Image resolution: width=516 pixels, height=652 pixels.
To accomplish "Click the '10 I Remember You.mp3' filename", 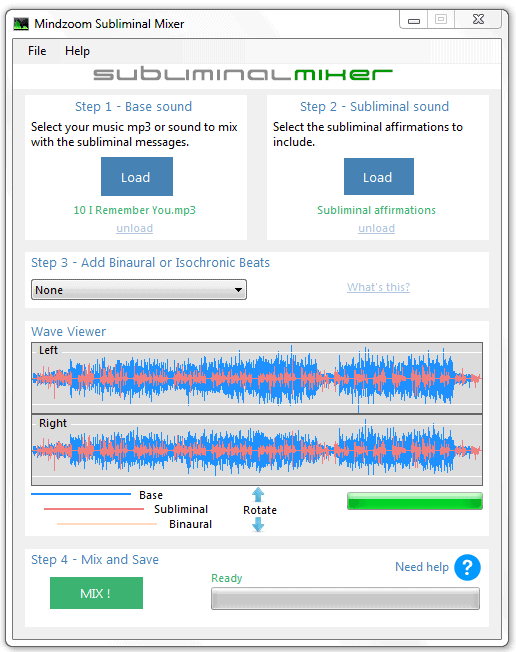I will click(135, 210).
